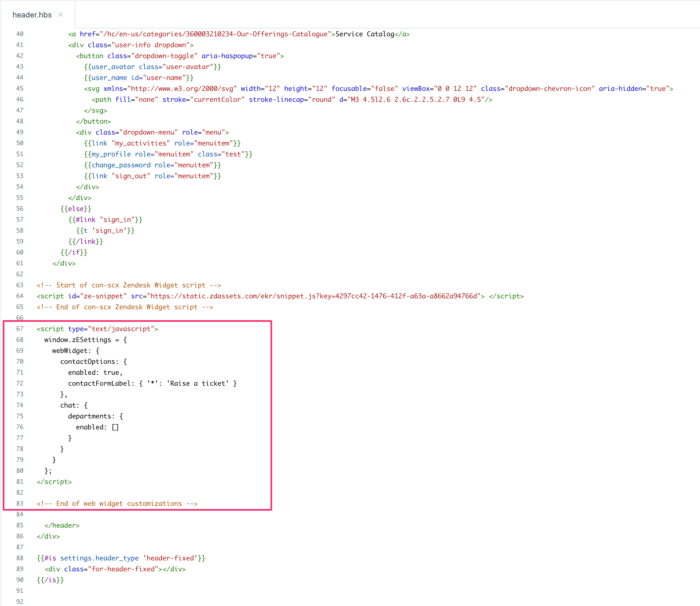
Task: Place cursor on {{user_name helper
Action: point(139,78)
